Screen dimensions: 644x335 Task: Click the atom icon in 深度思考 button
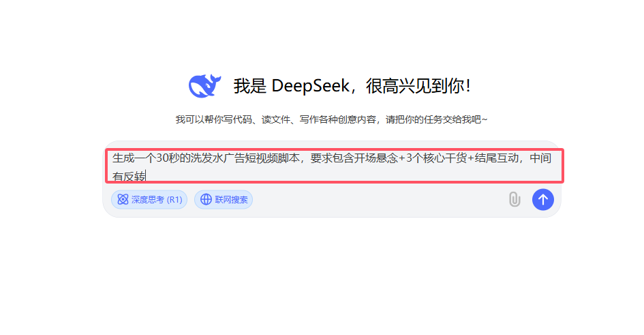[123, 199]
